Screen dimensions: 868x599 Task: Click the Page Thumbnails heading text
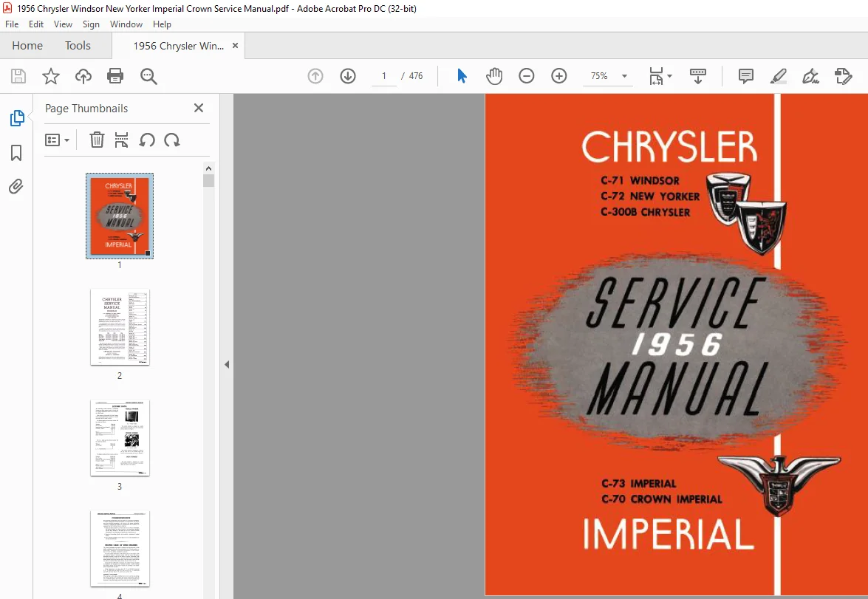(86, 109)
